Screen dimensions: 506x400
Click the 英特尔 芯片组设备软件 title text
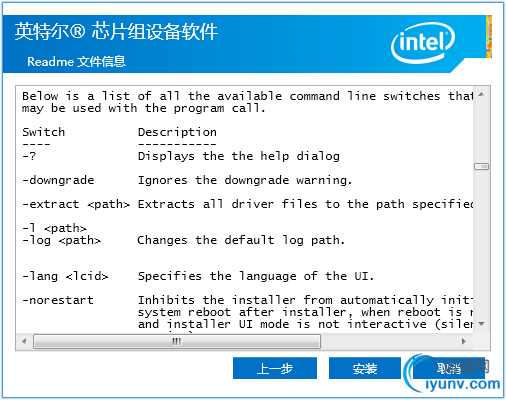(116, 32)
